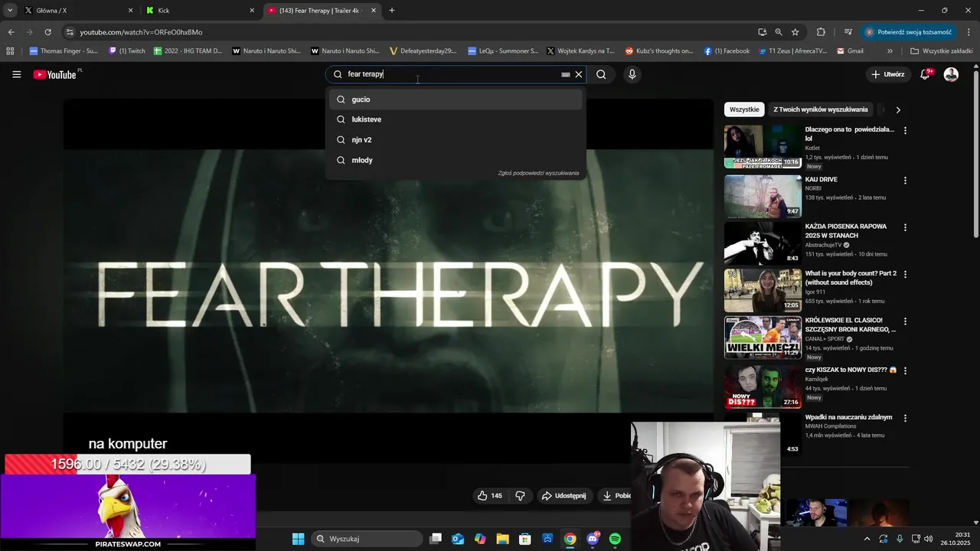This screenshot has height=551, width=980.
Task: Open the 'KAU DRIVE' video thumbnail
Action: pos(763,197)
